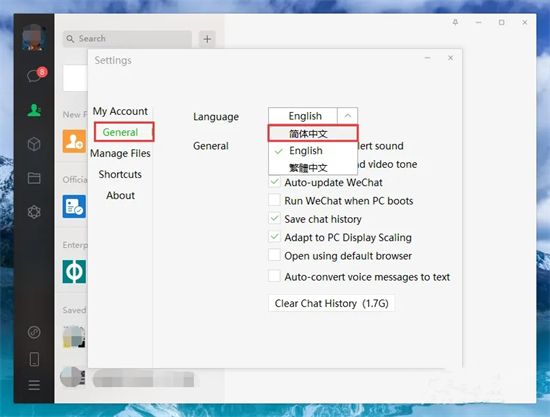Open the Files folder icon in sidebar

34,178
